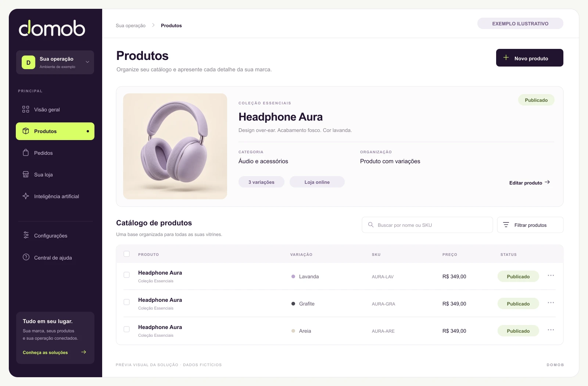Click the Visão geral grid icon
Viewport: 588px width, 386px height.
(26, 109)
